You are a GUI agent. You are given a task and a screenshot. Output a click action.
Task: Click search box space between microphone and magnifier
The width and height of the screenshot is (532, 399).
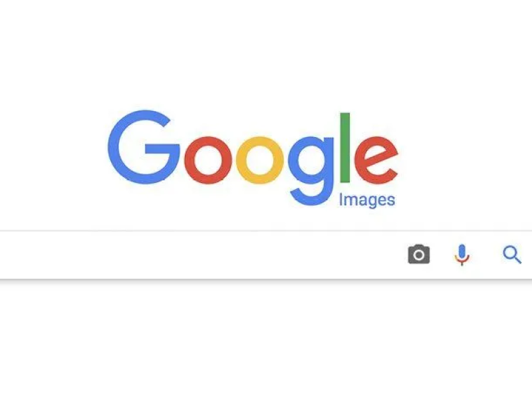point(486,255)
